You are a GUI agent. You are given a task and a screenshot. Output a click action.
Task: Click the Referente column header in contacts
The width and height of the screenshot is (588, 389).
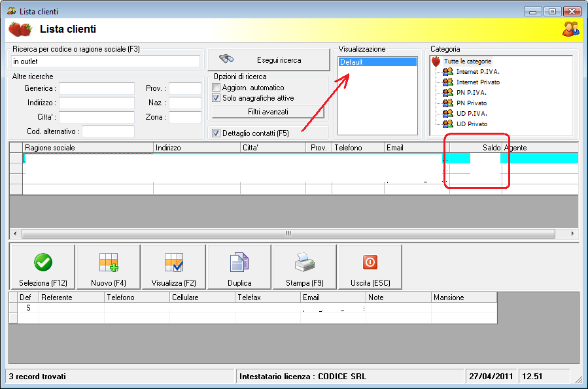[71, 297]
